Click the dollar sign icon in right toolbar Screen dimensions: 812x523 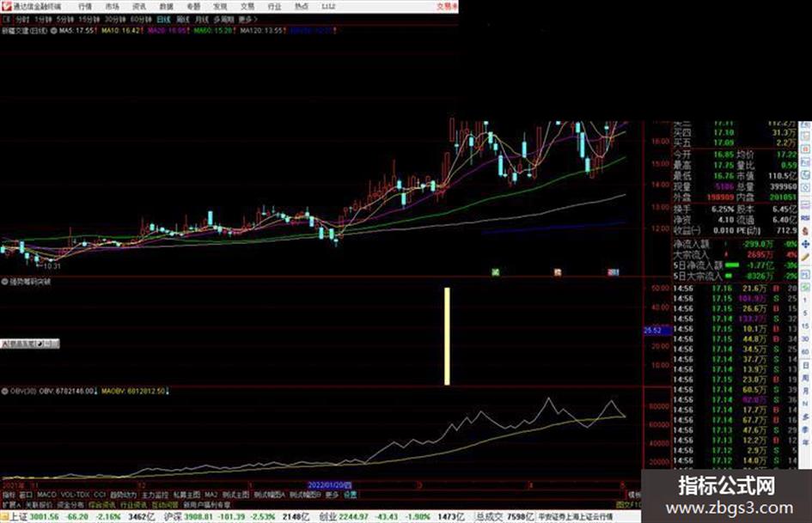pyautogui.click(x=805, y=231)
